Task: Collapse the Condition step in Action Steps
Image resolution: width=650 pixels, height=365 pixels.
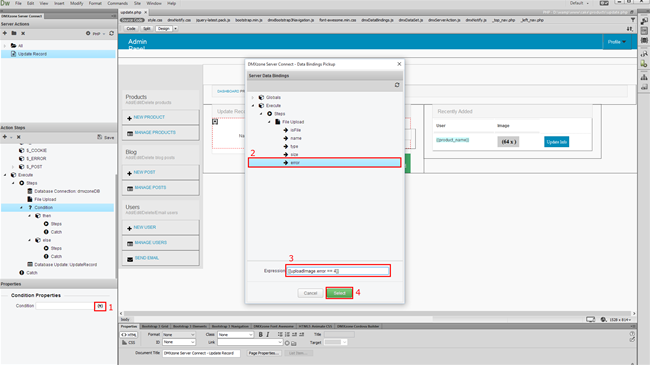Action: [x=21, y=207]
